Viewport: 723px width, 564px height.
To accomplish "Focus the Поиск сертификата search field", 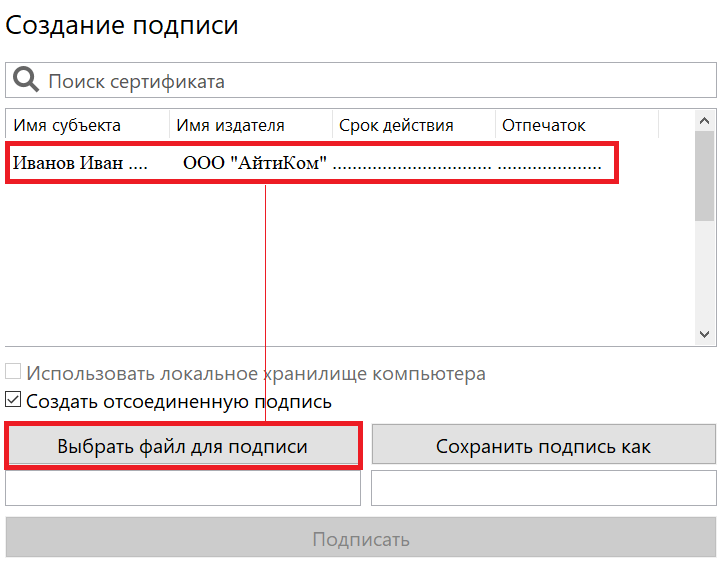I will pyautogui.click(x=370, y=81).
